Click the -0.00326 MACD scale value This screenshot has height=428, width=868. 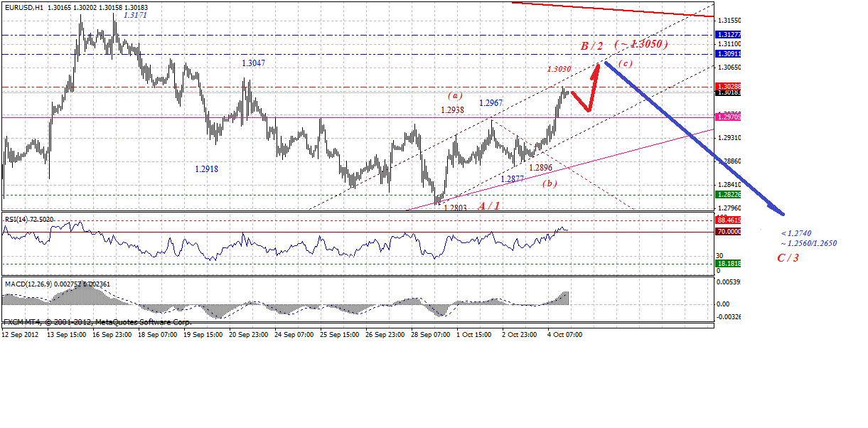click(x=729, y=316)
